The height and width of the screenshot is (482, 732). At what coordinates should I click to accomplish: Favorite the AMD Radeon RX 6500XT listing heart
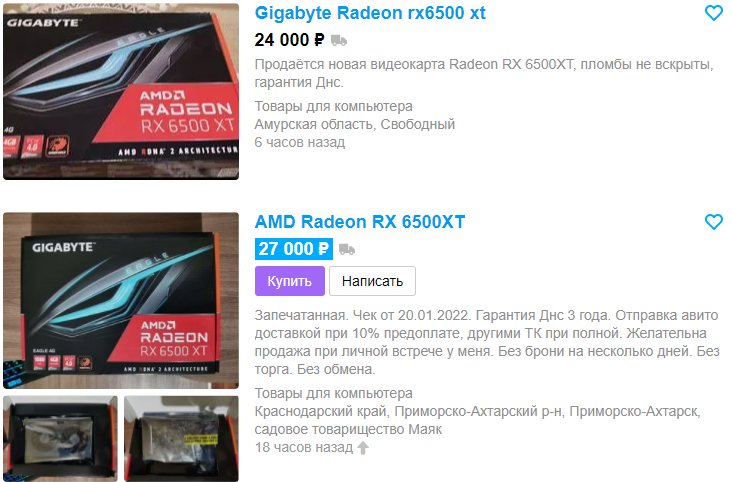pos(713,221)
